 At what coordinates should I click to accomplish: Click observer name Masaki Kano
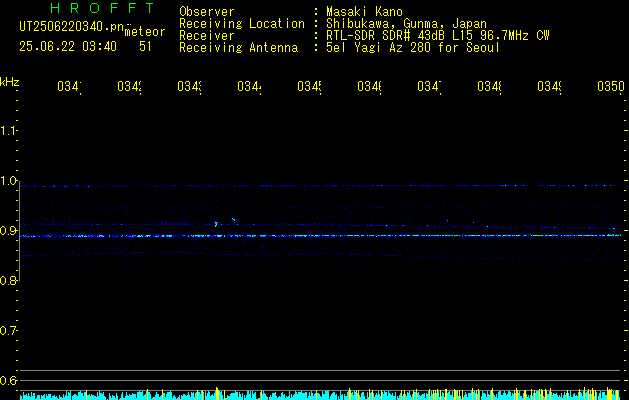click(364, 12)
